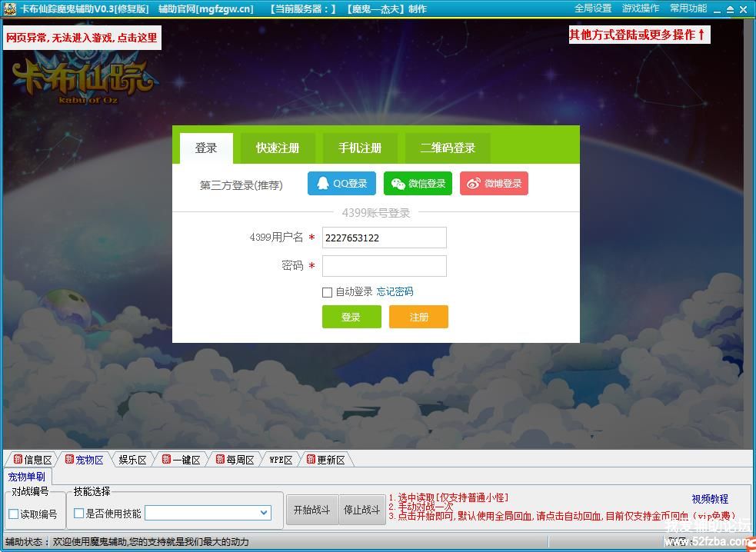Expand the 技能选择 dropdown list
Viewport: 756px width, 552px height.
264,513
